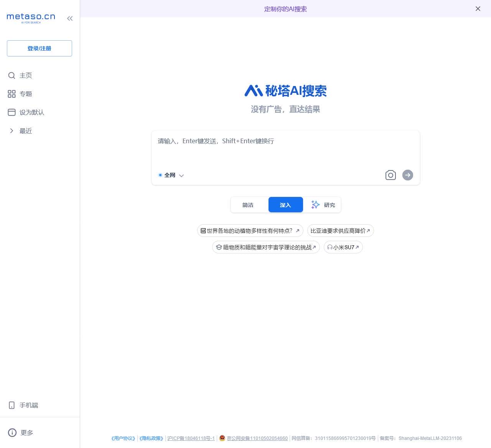Click the Shanghai-MetaLLM-20231106 text
The height and width of the screenshot is (448, 491).
click(430, 438)
